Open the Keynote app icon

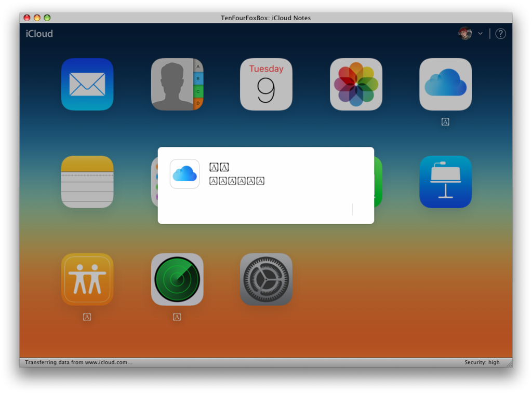[445, 182]
